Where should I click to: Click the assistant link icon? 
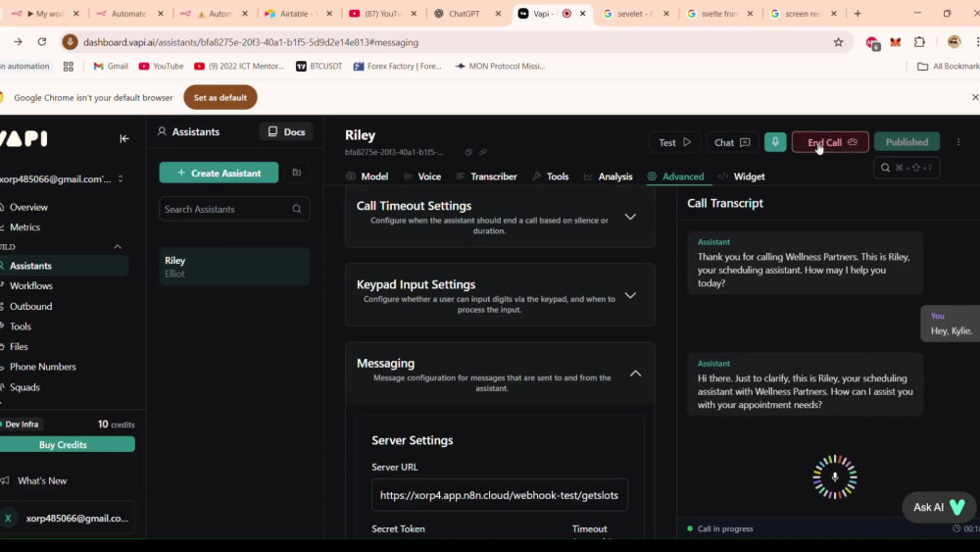tap(483, 152)
